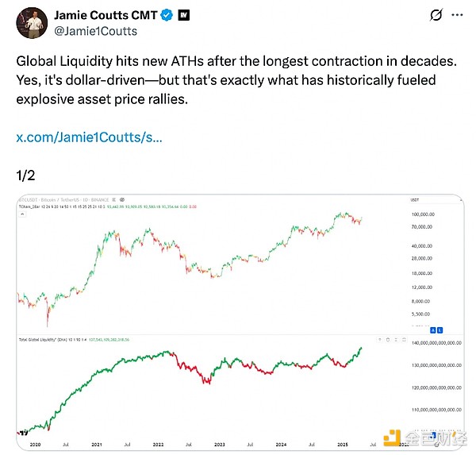Click the Grok icon at tweet top right
This screenshot has width=476, height=455.
point(435,15)
